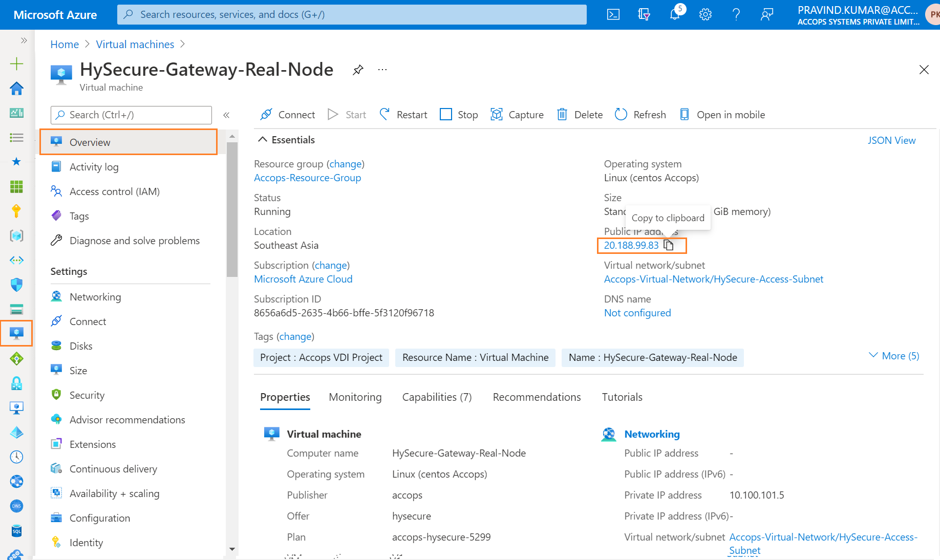Click Connect in command bar
The height and width of the screenshot is (560, 940).
pyautogui.click(x=287, y=115)
